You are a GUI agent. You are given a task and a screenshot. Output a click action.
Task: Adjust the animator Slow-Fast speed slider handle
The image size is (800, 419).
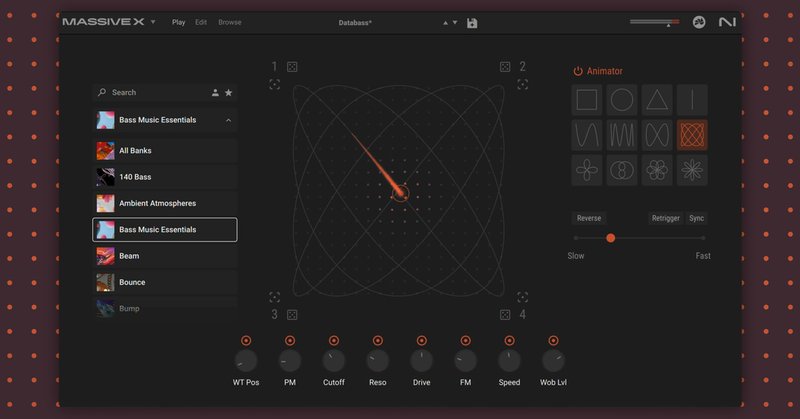[x=610, y=238]
